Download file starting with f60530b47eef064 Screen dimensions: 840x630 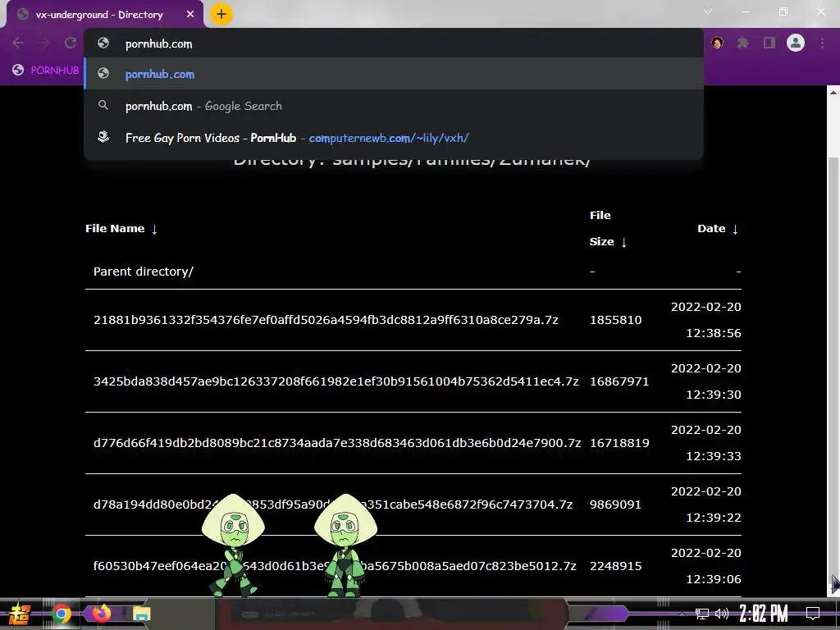click(x=335, y=566)
